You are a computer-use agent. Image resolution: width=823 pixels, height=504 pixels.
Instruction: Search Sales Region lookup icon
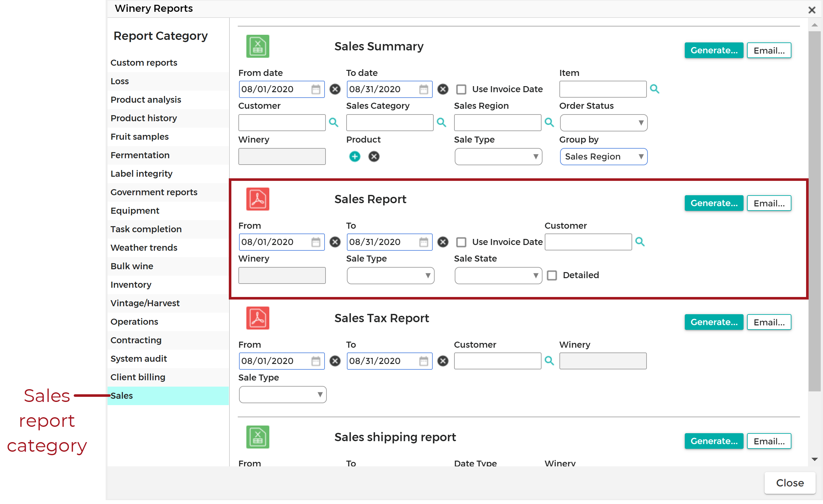549,122
